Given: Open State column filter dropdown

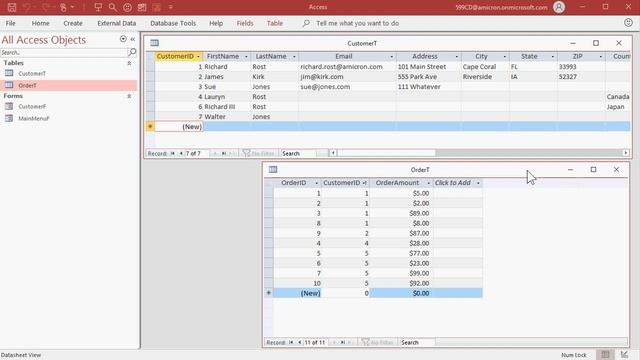Looking at the screenshot, I should coord(553,56).
